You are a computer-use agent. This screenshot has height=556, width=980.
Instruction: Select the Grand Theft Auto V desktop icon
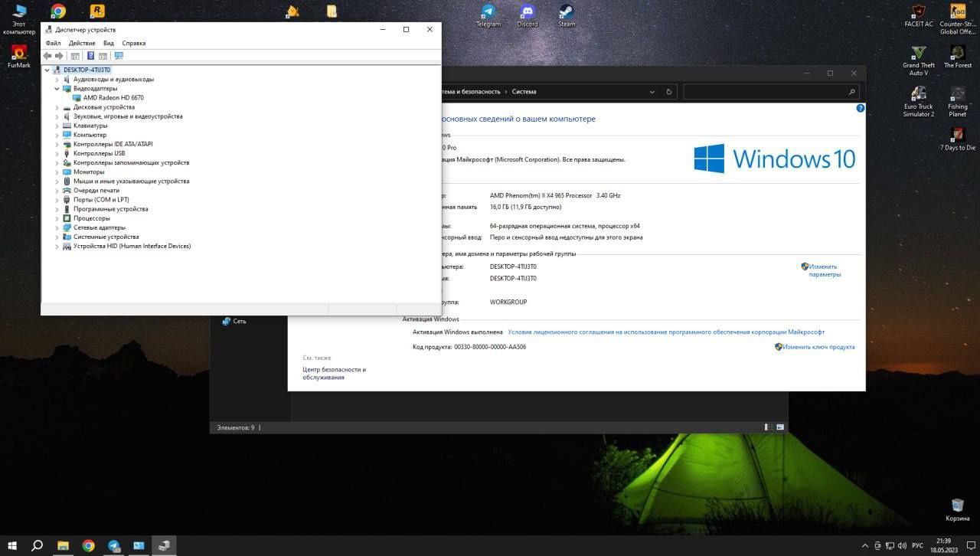(x=919, y=61)
